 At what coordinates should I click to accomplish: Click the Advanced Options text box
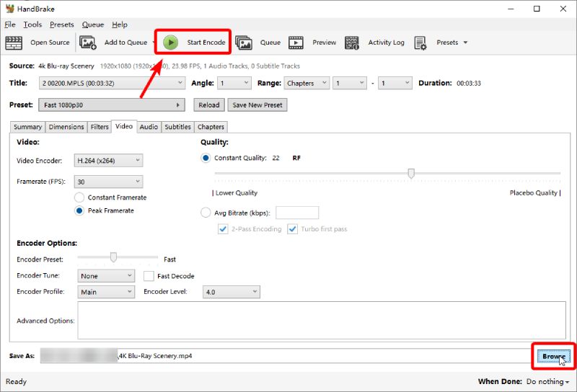pos(322,320)
